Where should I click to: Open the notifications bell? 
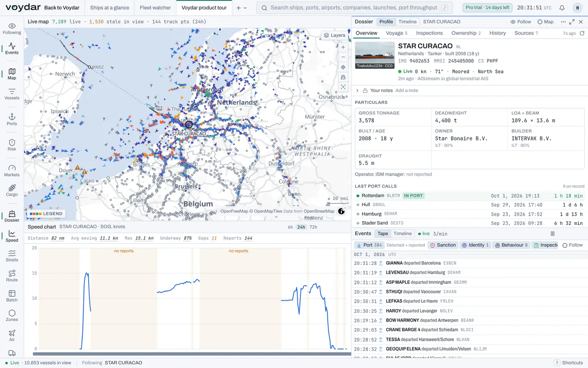click(x=562, y=8)
